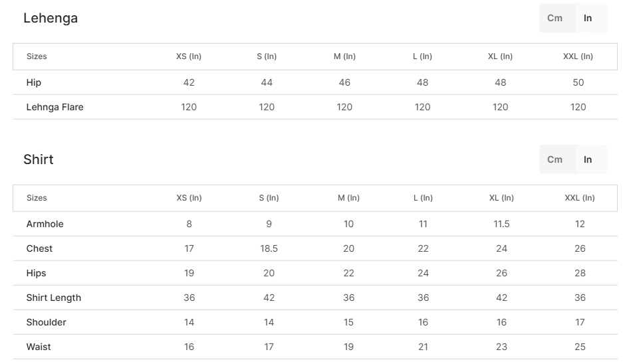This screenshot has width=627, height=364.
Task: Click the Waist row label
Action: pyautogui.click(x=39, y=347)
